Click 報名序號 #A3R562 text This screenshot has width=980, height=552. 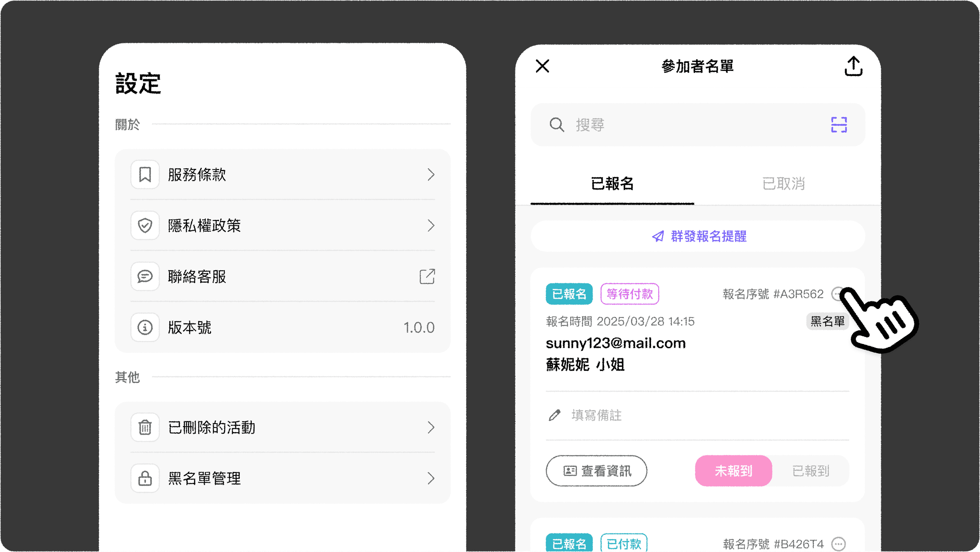(773, 294)
